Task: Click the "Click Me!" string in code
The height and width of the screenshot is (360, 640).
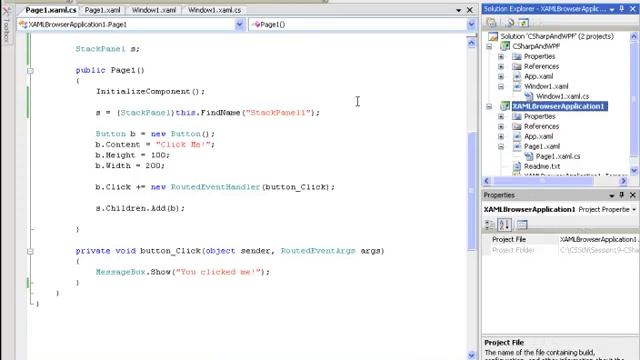Action: 183,144
